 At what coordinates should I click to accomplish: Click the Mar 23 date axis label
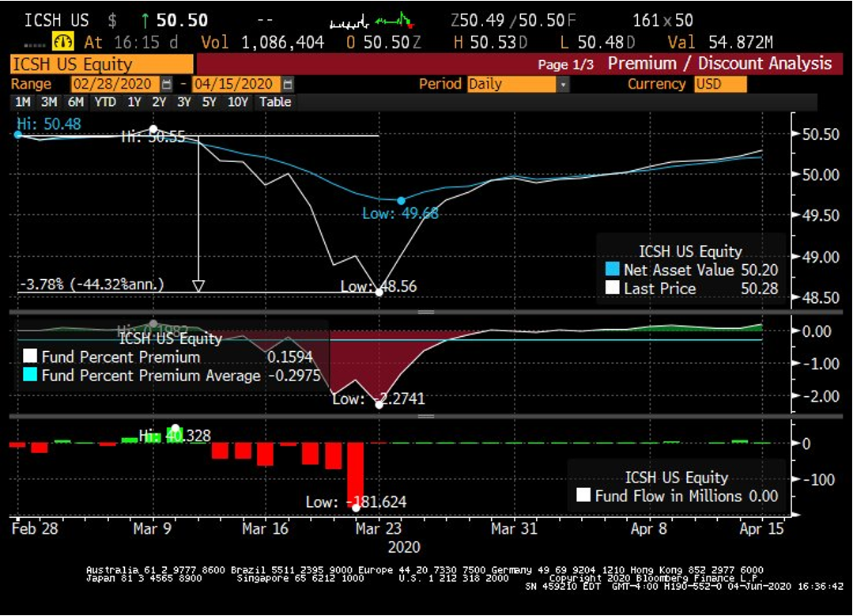pyautogui.click(x=379, y=528)
